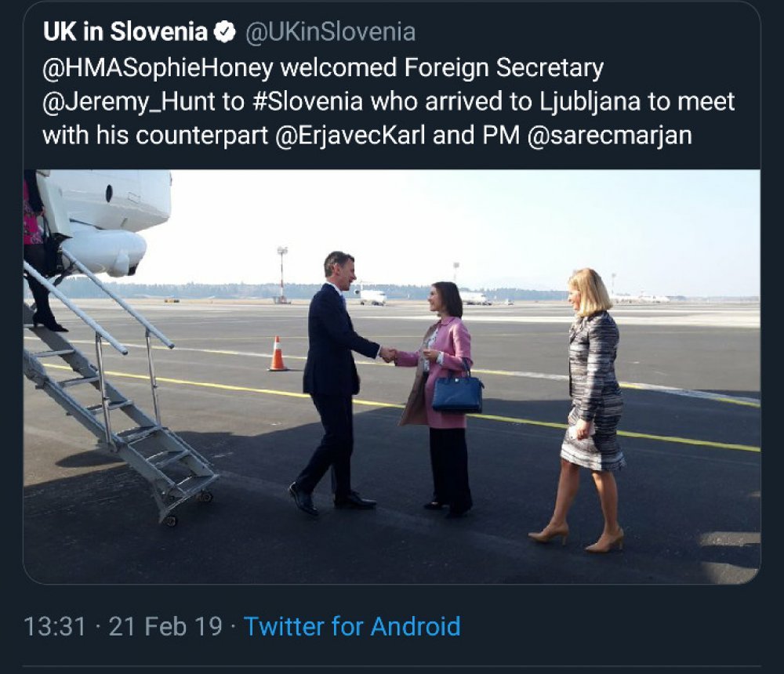Click the 13:31 timestamp
784x674 pixels.
(55, 627)
